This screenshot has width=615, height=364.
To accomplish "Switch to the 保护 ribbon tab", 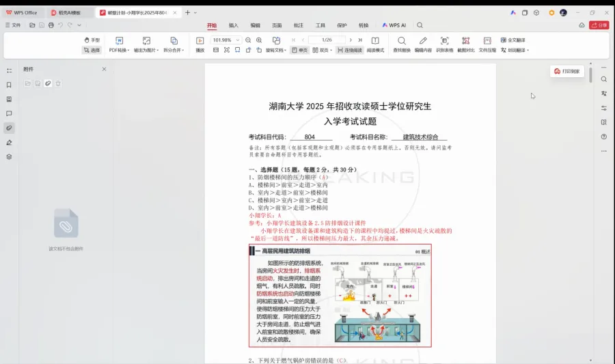I will point(342,25).
